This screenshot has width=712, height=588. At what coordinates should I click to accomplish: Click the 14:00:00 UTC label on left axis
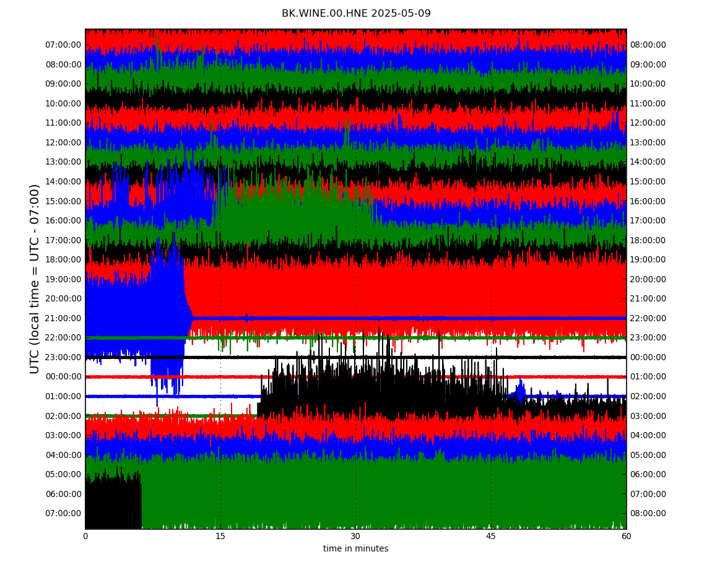(63, 181)
